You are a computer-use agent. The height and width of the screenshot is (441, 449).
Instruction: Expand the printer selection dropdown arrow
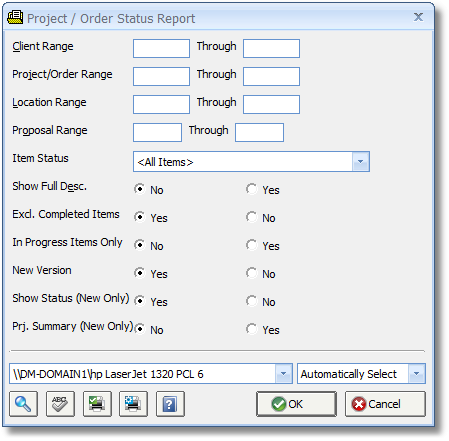[x=284, y=374]
